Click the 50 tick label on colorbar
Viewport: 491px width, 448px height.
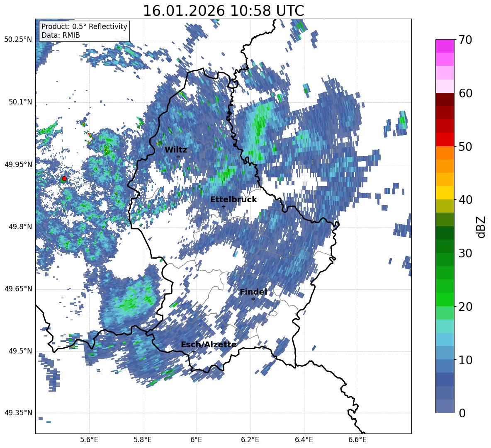coord(465,147)
